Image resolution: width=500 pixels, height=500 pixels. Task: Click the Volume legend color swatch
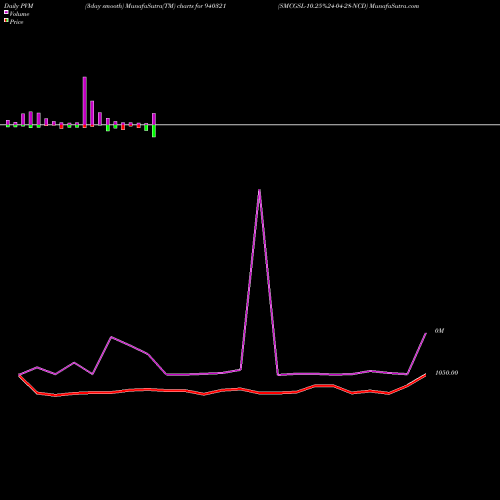[x=6, y=12]
